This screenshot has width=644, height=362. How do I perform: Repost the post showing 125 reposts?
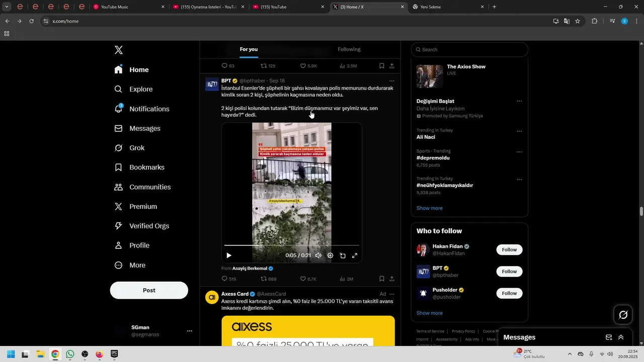point(268,66)
